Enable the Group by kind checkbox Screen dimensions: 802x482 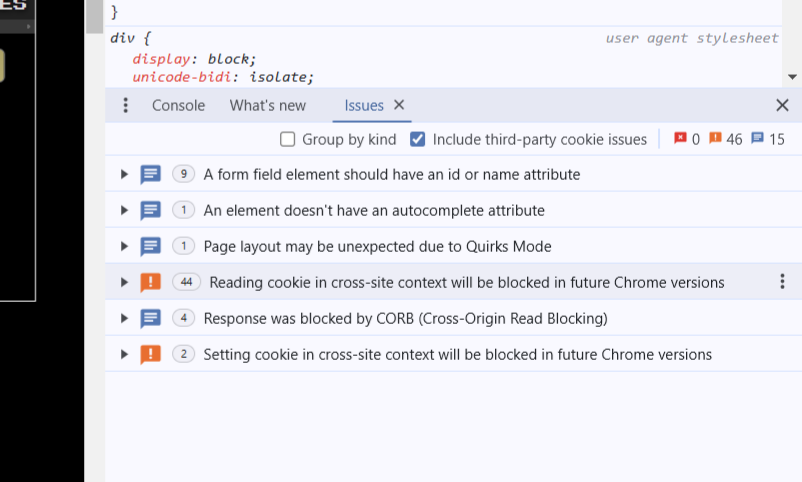288,139
